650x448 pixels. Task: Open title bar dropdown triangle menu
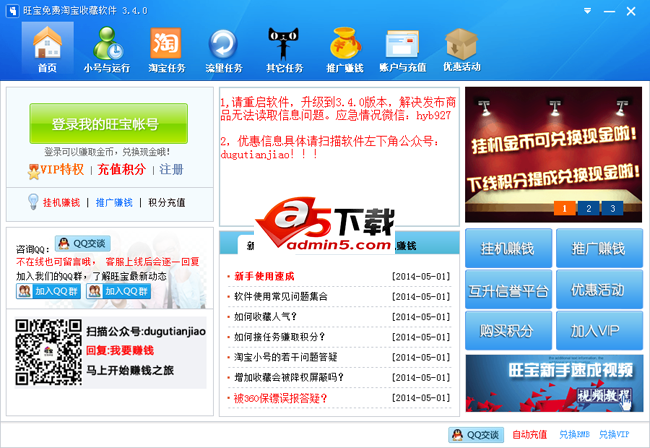[x=587, y=11]
